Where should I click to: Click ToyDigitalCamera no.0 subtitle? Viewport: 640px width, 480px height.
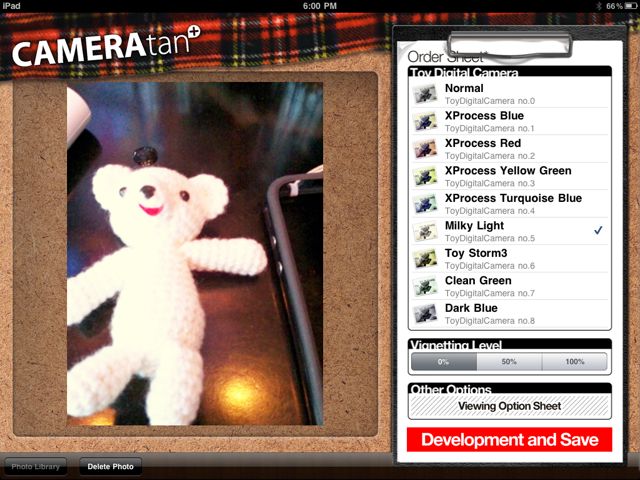(490, 101)
